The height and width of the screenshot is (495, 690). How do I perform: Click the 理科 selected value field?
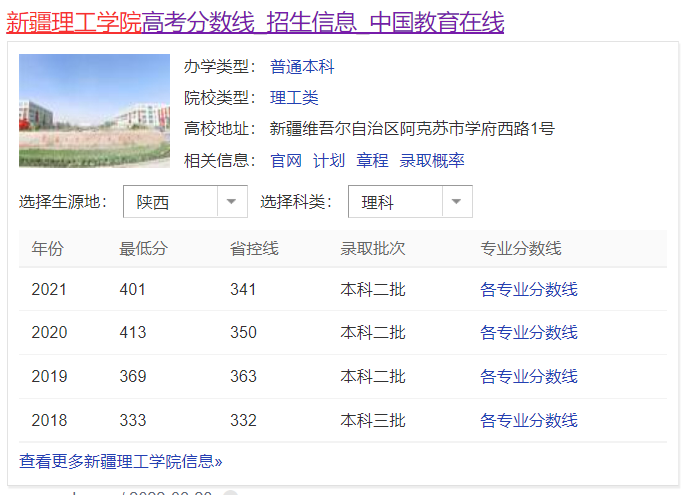point(396,202)
